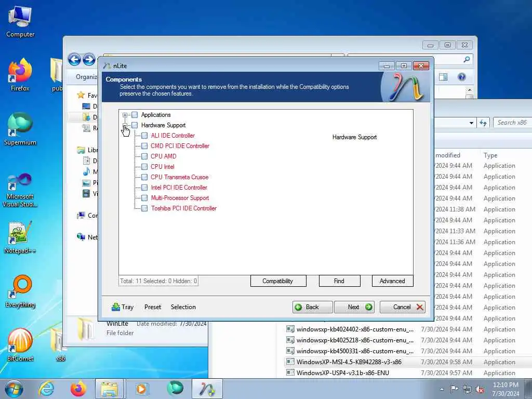Open Explorer help question icon

coord(462,77)
